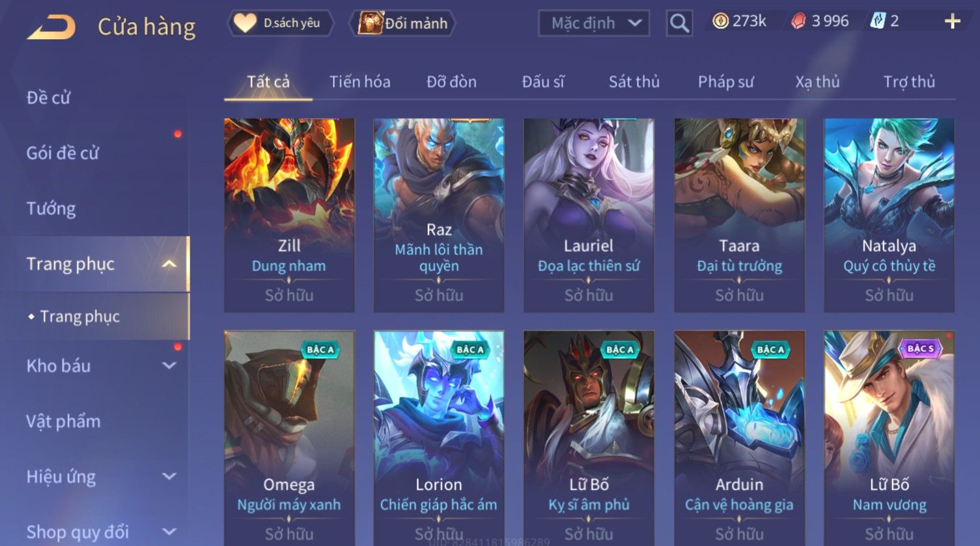Screen dimensions: 980x546
Task: Go back using the gold arrow icon
Action: coord(51,27)
